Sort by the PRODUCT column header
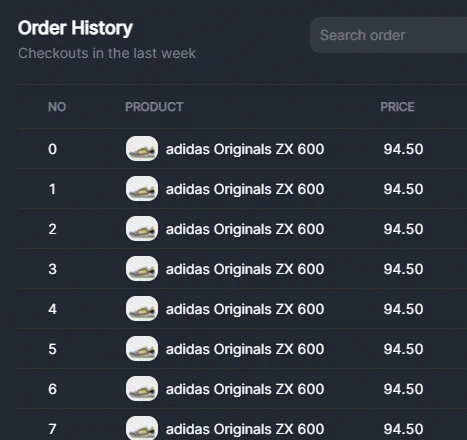Screen dimensions: 467x440 coord(154,107)
